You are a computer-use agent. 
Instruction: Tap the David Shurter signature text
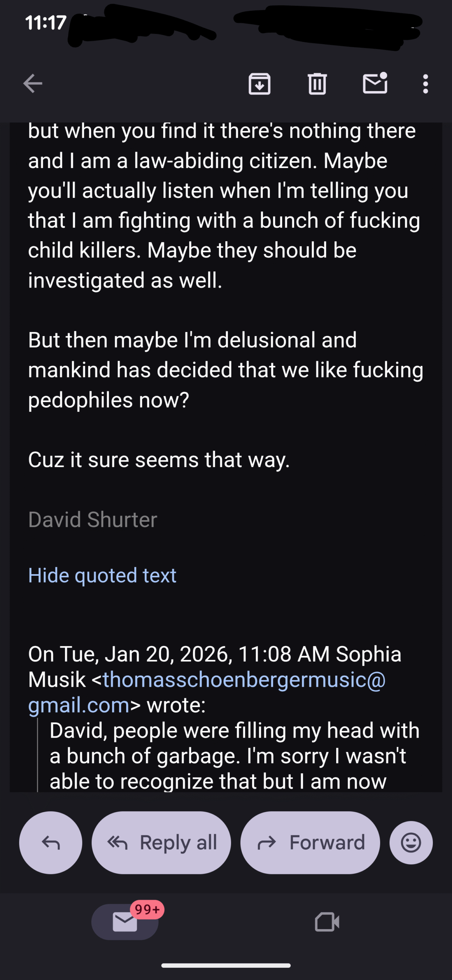tap(93, 519)
